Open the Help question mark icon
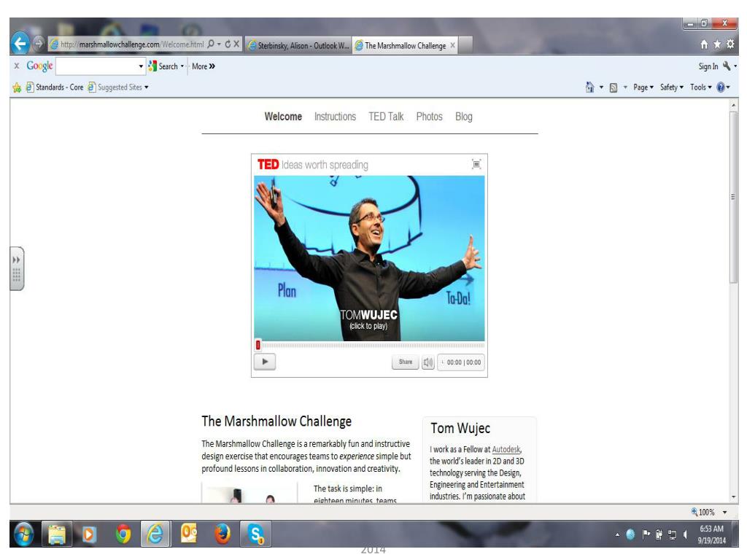747x560 pixels. [721, 87]
